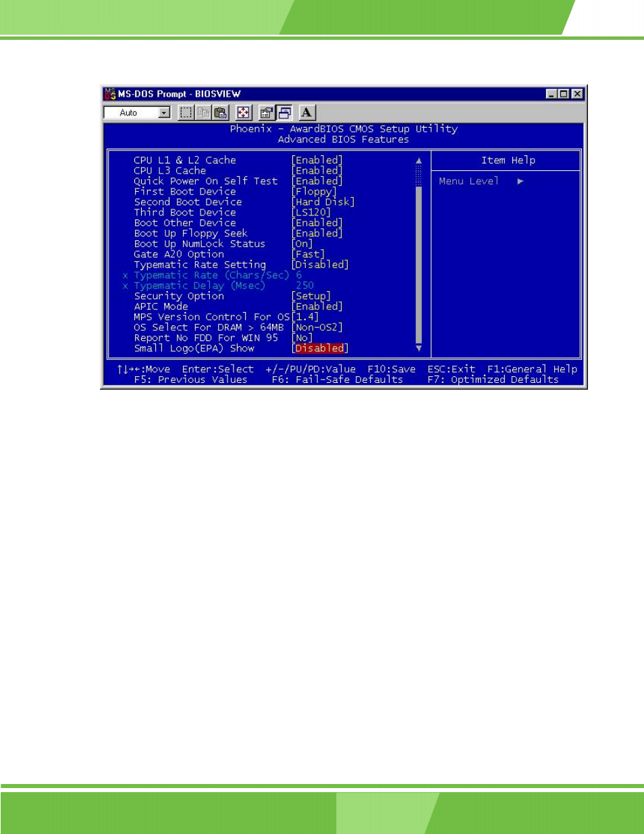The width and height of the screenshot is (644, 834).
Task: Toggle Full screen mode icon
Action: [244, 113]
